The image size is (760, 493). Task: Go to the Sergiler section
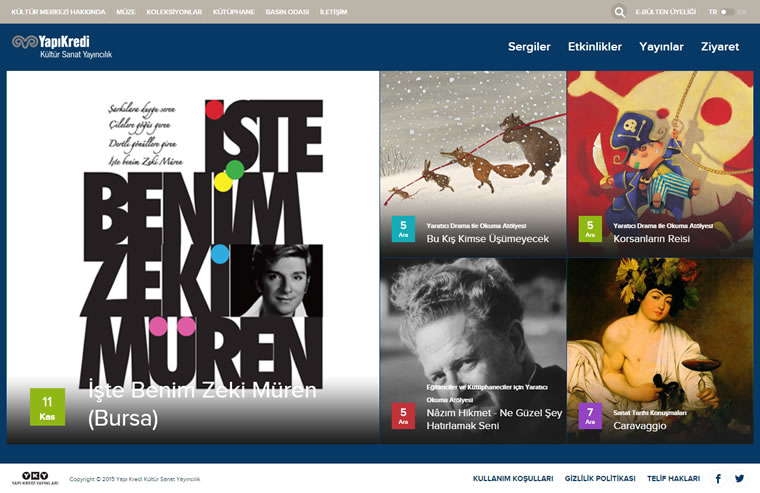click(x=529, y=47)
